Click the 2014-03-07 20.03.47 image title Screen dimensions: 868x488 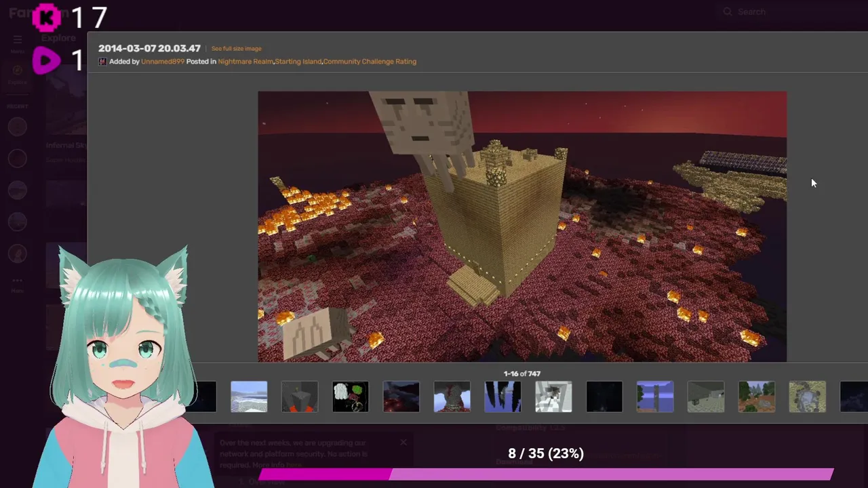point(149,48)
